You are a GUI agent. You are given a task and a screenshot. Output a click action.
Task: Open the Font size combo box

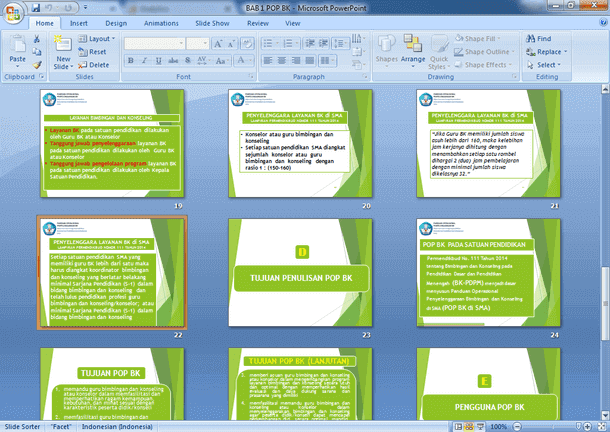point(198,44)
